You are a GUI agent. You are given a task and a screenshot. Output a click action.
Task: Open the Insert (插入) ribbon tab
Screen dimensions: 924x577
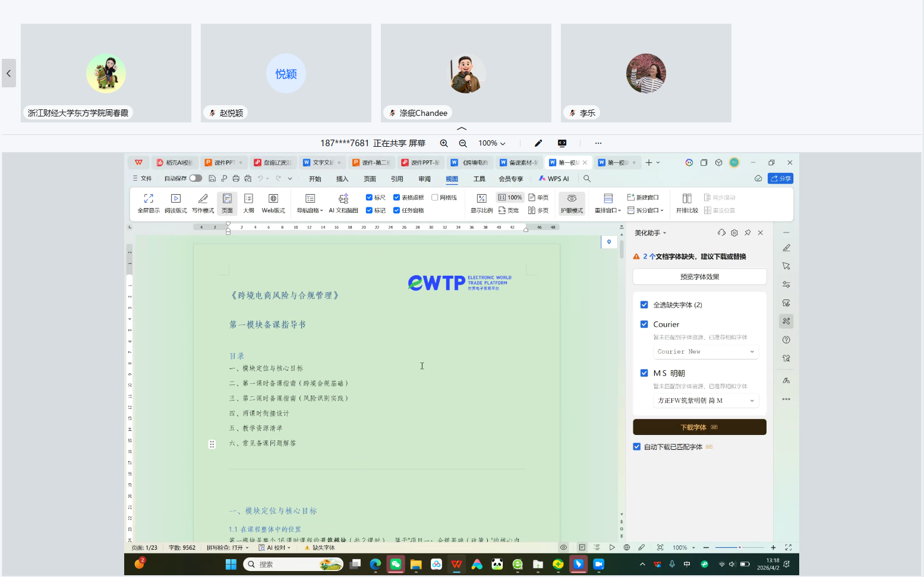(342, 179)
